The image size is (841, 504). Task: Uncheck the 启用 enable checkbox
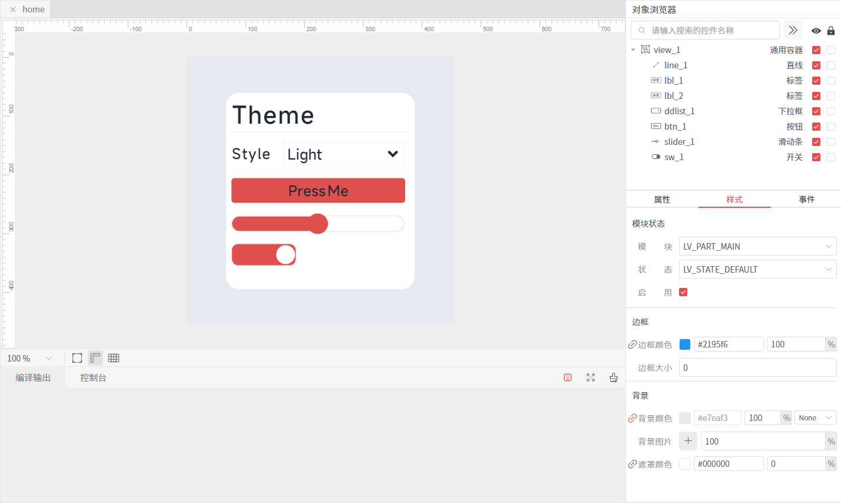[x=683, y=292]
